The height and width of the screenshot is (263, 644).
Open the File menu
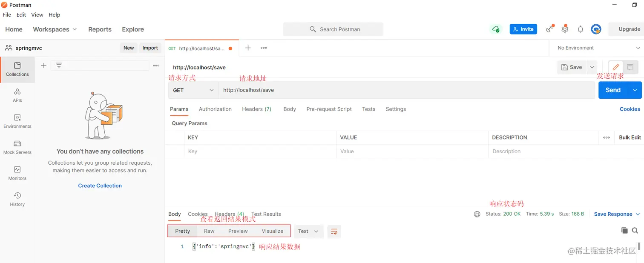[x=7, y=14]
